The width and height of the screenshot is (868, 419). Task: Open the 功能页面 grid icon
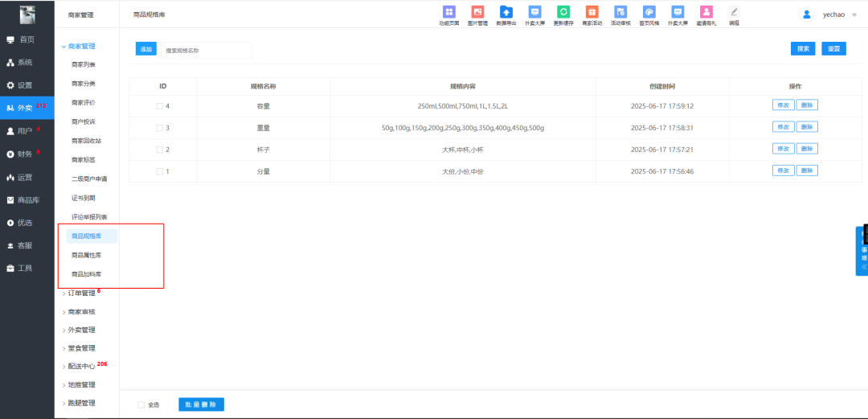[x=449, y=12]
